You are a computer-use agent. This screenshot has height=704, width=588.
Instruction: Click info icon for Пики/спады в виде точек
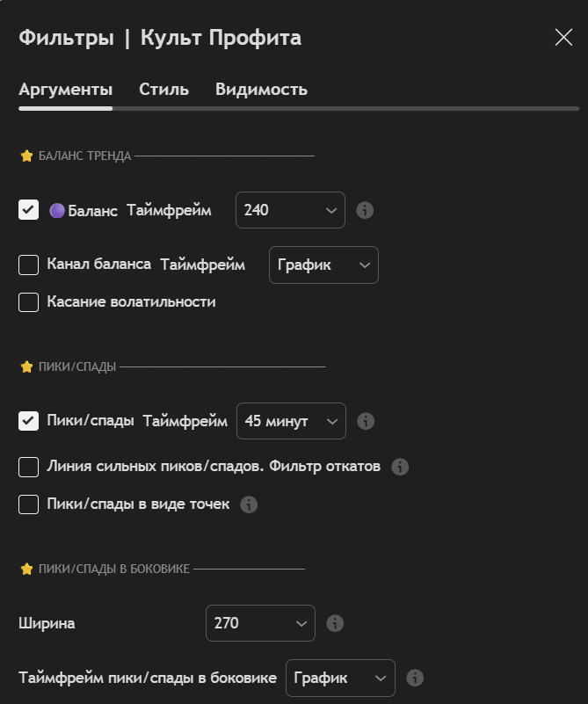coord(249,504)
